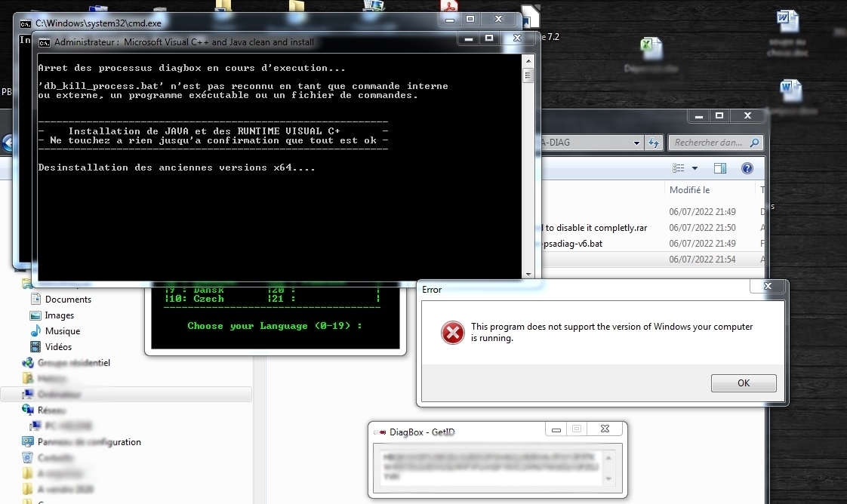
Task: Click the Images picture icon in the sidebar
Action: (35, 315)
